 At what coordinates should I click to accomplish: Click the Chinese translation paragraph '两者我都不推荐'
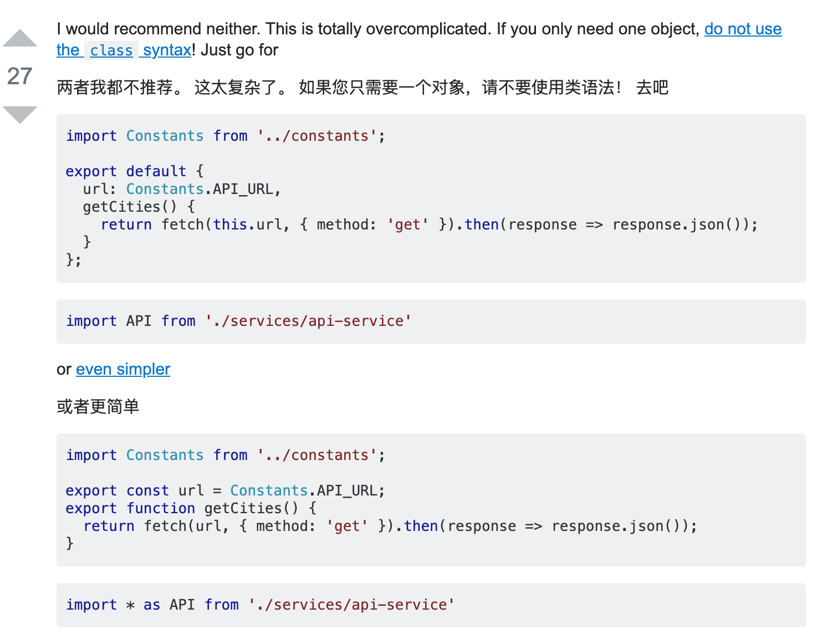(362, 88)
